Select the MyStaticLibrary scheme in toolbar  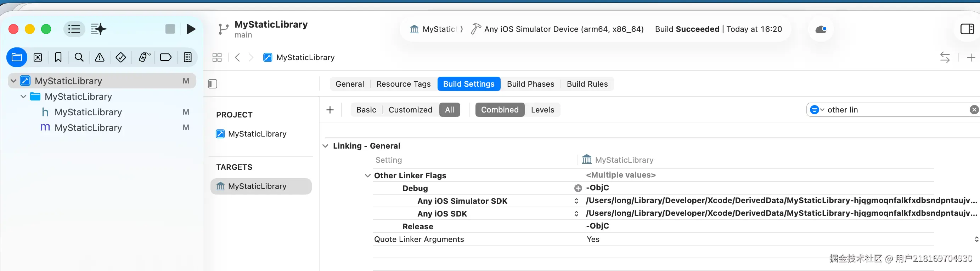433,29
